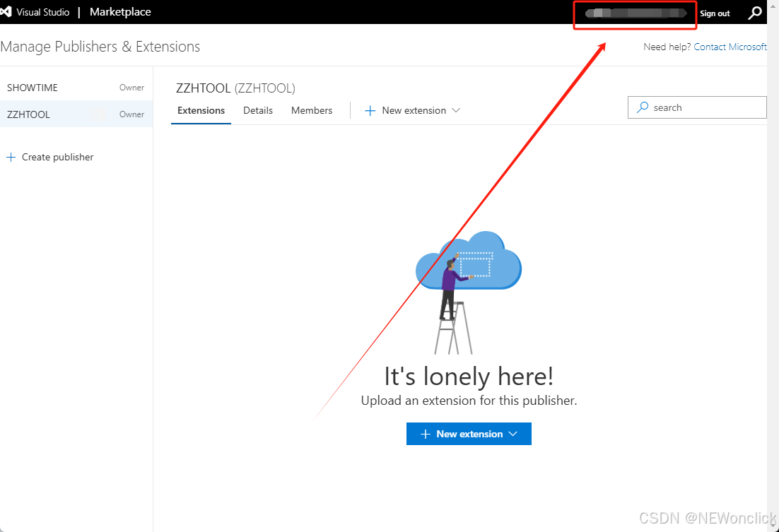The image size is (779, 532).
Task: Click ZZHTOOL (ZZHTOOL) publisher heading
Action: (235, 88)
